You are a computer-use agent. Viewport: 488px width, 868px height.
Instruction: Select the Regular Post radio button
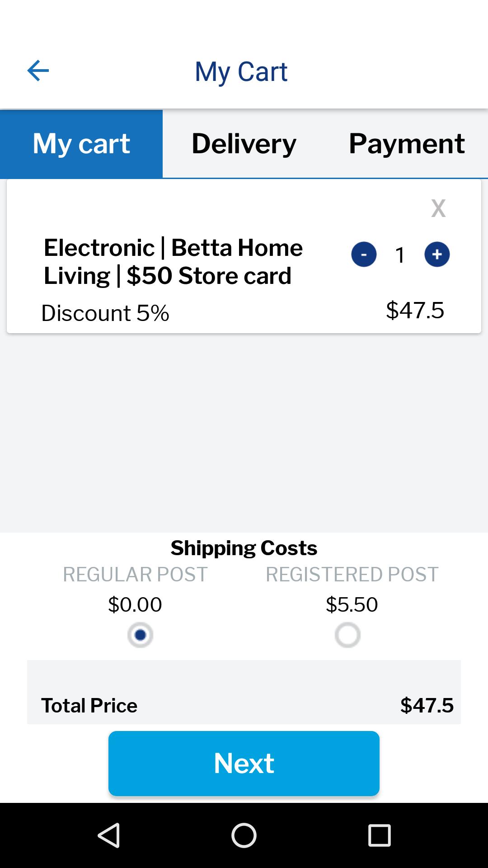[140, 635]
